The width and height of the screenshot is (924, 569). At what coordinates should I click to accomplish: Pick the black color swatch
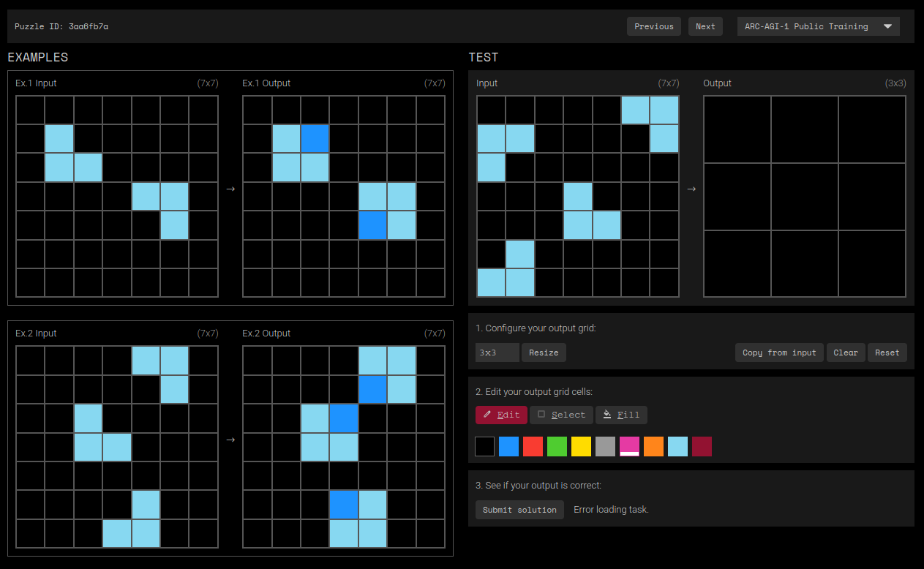pos(484,446)
